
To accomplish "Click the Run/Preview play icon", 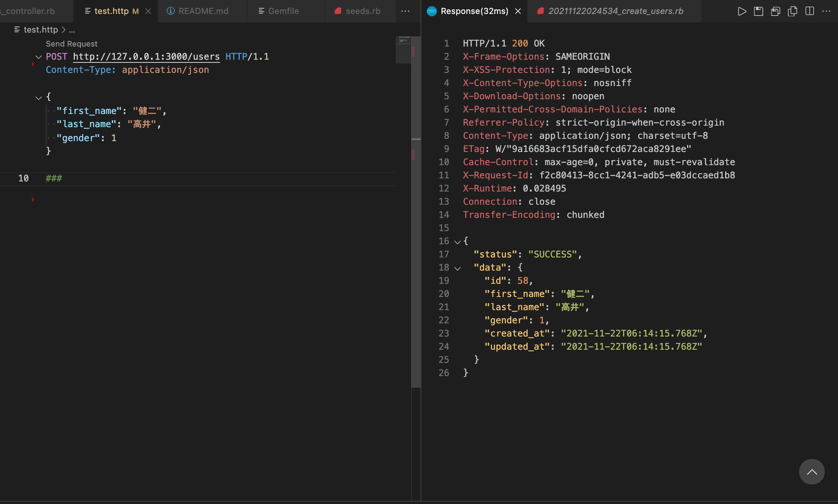I will tap(742, 11).
